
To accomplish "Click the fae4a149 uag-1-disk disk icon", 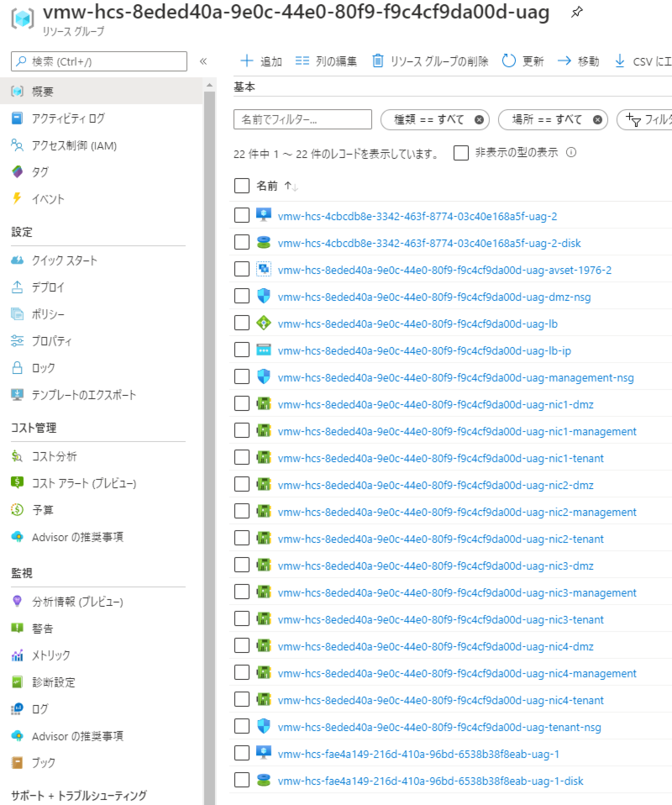I will 264,781.
